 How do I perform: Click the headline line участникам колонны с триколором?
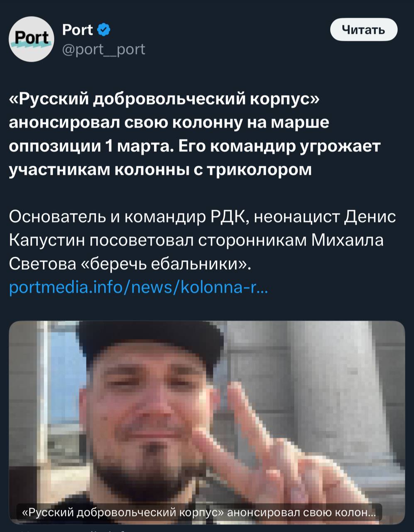coord(160,170)
